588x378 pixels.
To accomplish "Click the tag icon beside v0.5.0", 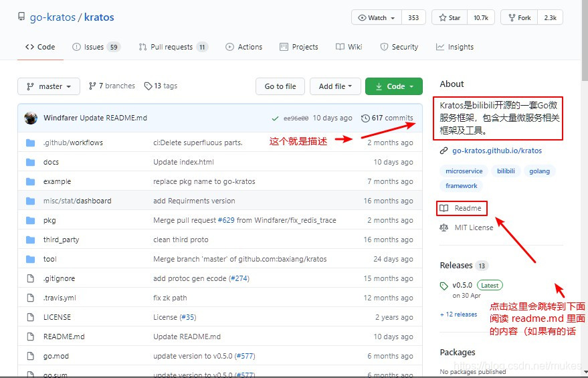I will click(x=444, y=286).
